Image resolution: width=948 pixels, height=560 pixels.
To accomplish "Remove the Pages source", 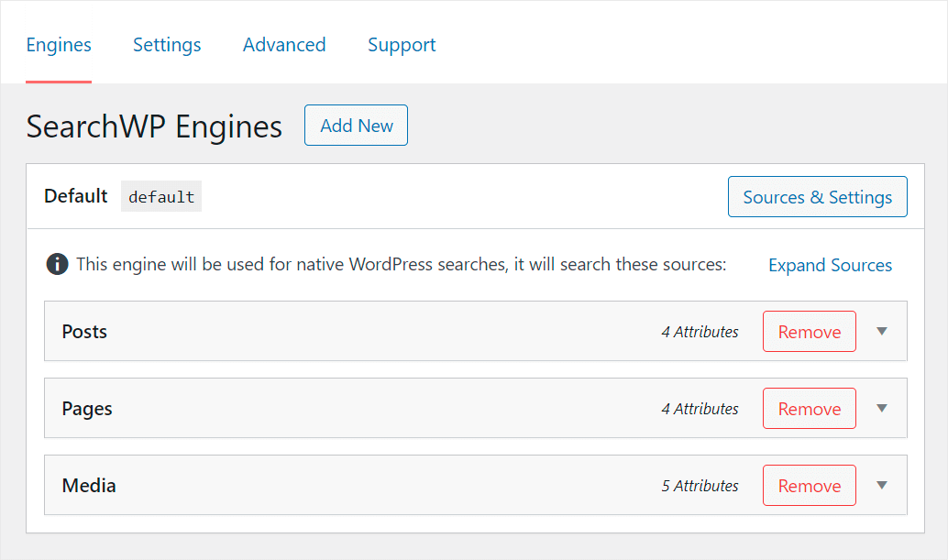I will tap(809, 409).
